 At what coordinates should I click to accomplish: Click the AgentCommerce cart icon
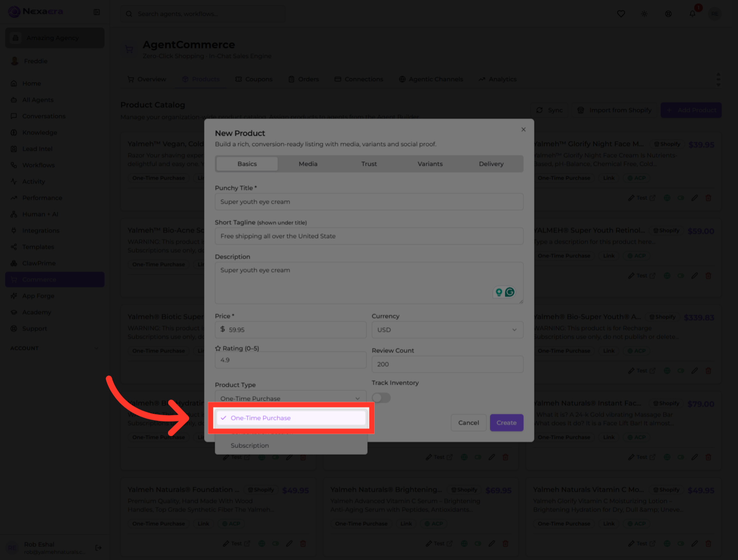[x=129, y=49]
